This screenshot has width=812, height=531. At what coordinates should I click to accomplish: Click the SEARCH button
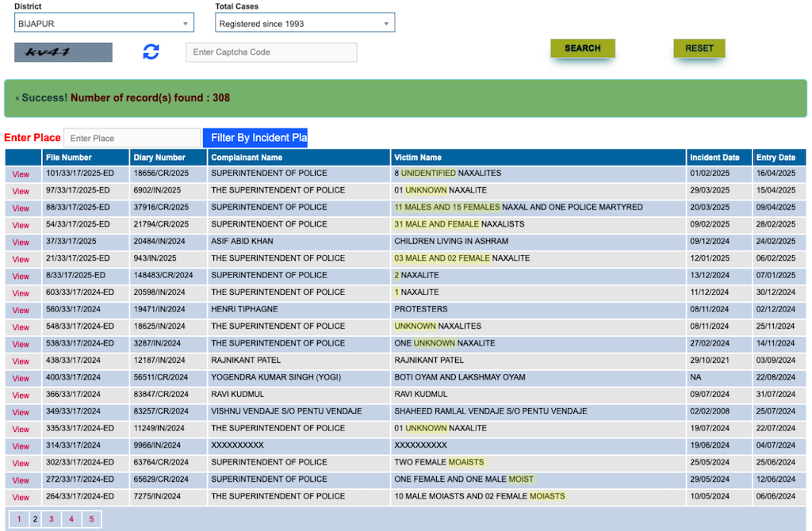tap(582, 48)
